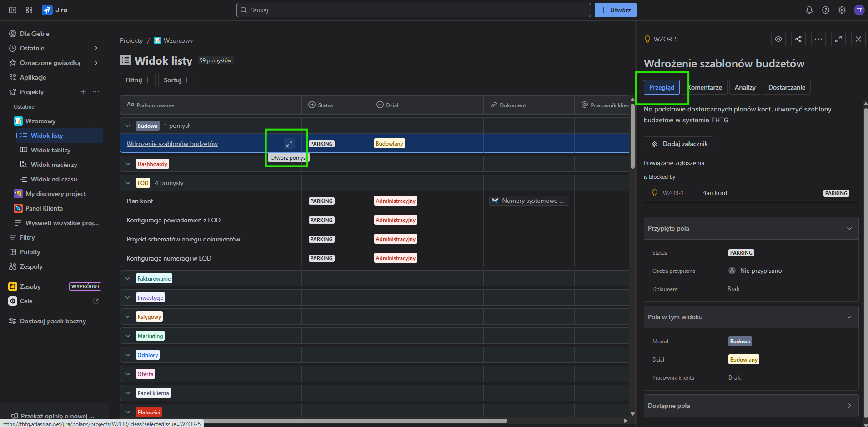Collapse the sidebar with the panel icon
The width and height of the screenshot is (868, 427).
click(x=13, y=10)
